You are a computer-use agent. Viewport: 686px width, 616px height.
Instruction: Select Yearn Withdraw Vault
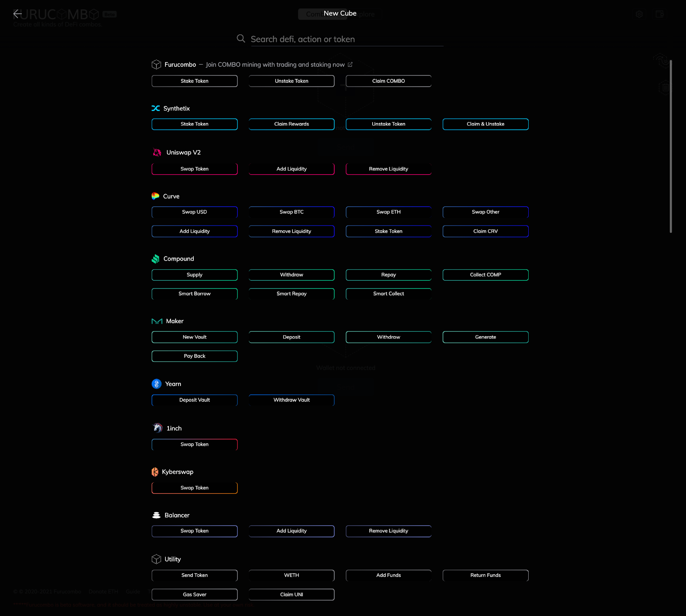click(292, 400)
